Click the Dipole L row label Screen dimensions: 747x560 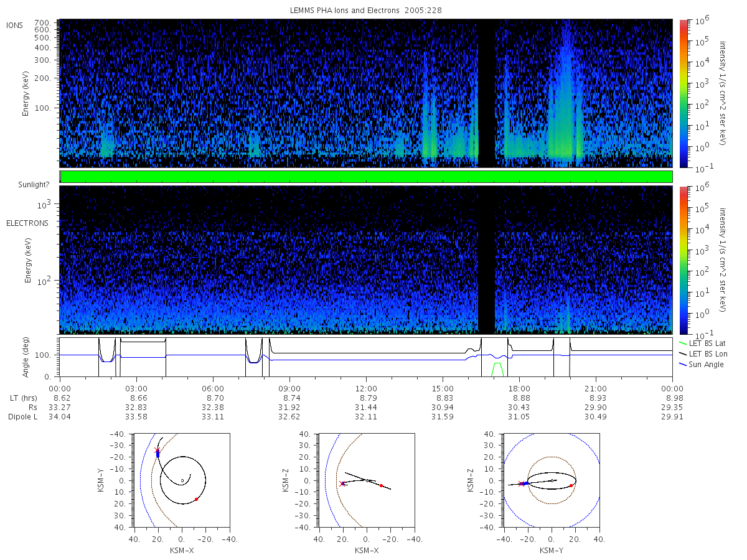coord(22,417)
